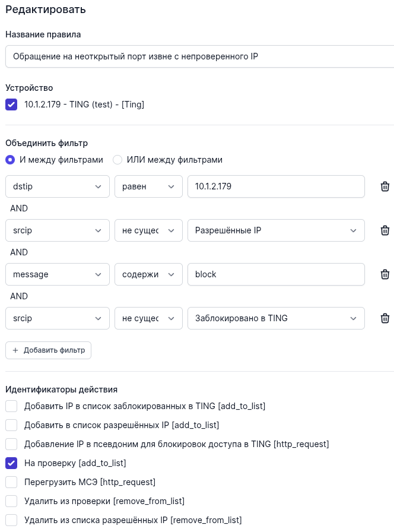Expand the Разрешённые IP list dropdown
The width and height of the screenshot is (394, 532).
pos(276,230)
